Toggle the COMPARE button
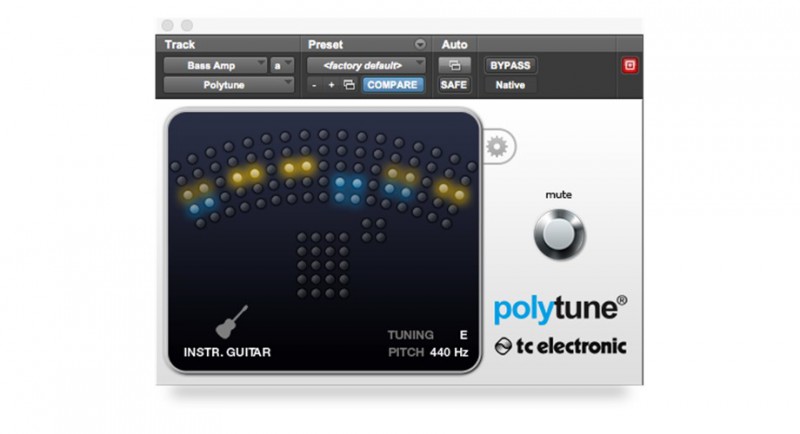 [391, 86]
